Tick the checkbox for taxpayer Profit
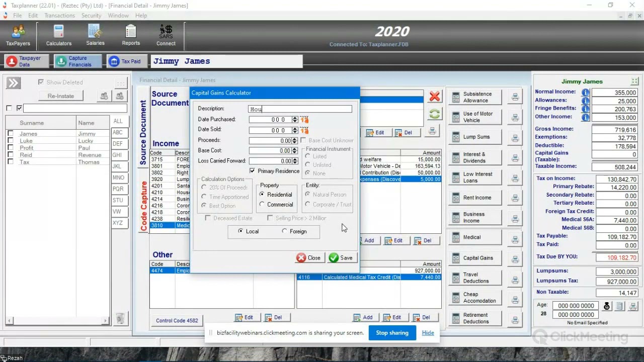This screenshot has width=644, height=362. [10, 148]
